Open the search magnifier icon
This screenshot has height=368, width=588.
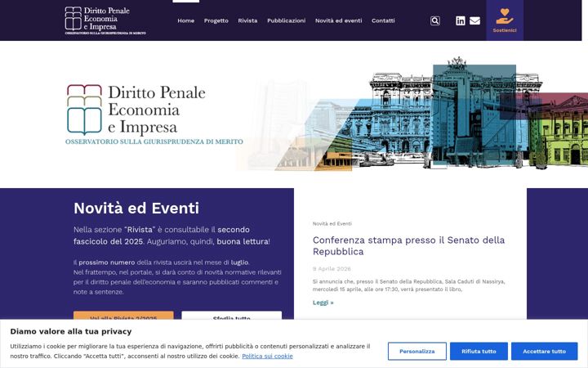coord(435,20)
